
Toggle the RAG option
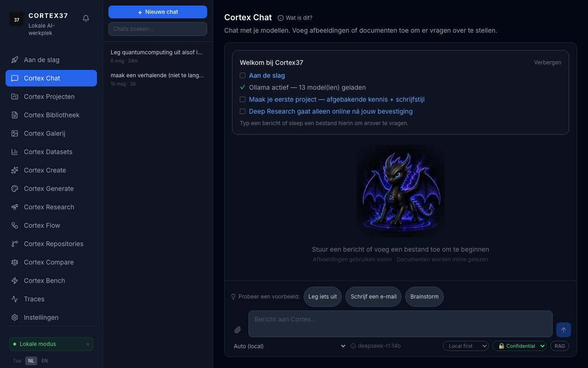click(560, 346)
